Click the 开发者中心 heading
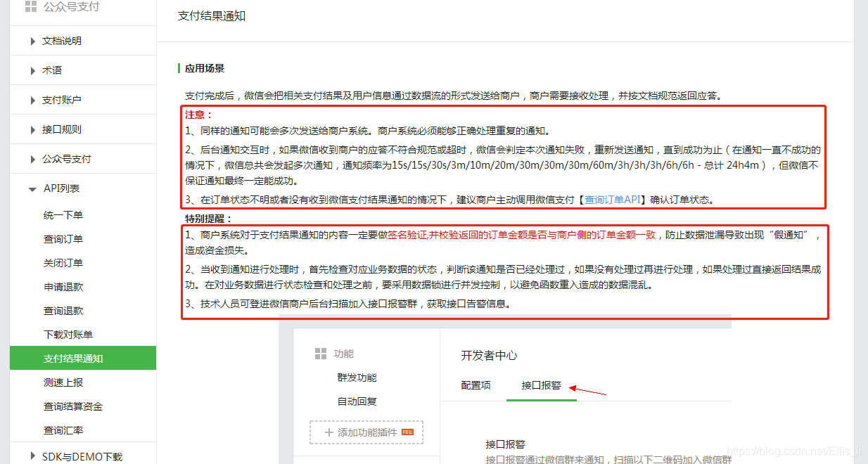868x464 pixels. click(490, 355)
